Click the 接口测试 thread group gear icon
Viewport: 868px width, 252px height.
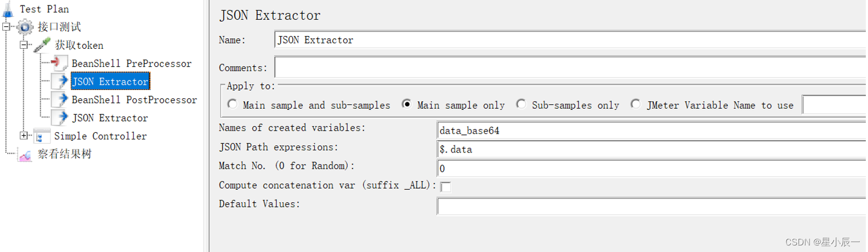click(25, 27)
